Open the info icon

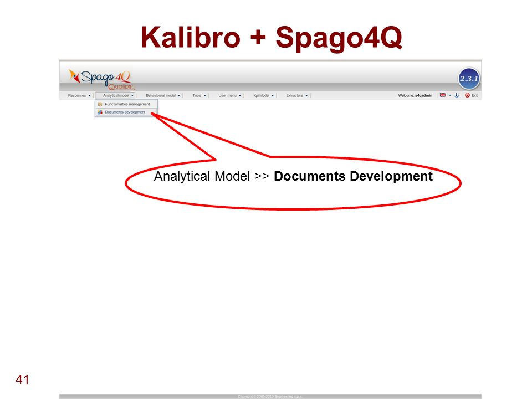[x=457, y=95]
